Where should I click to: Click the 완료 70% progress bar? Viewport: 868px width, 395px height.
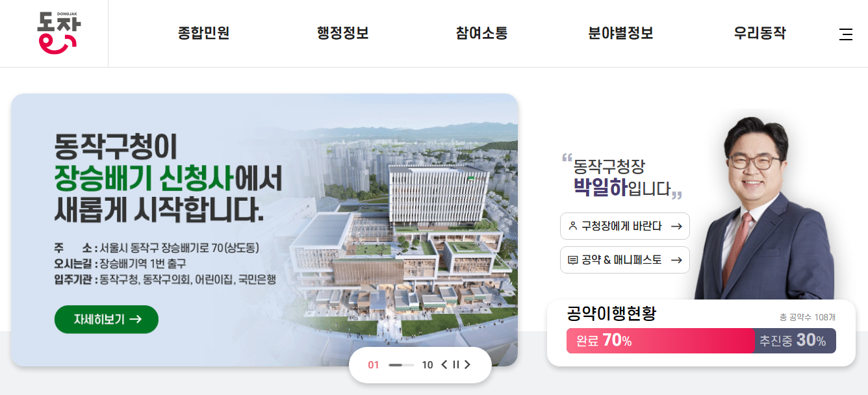pyautogui.click(x=660, y=340)
